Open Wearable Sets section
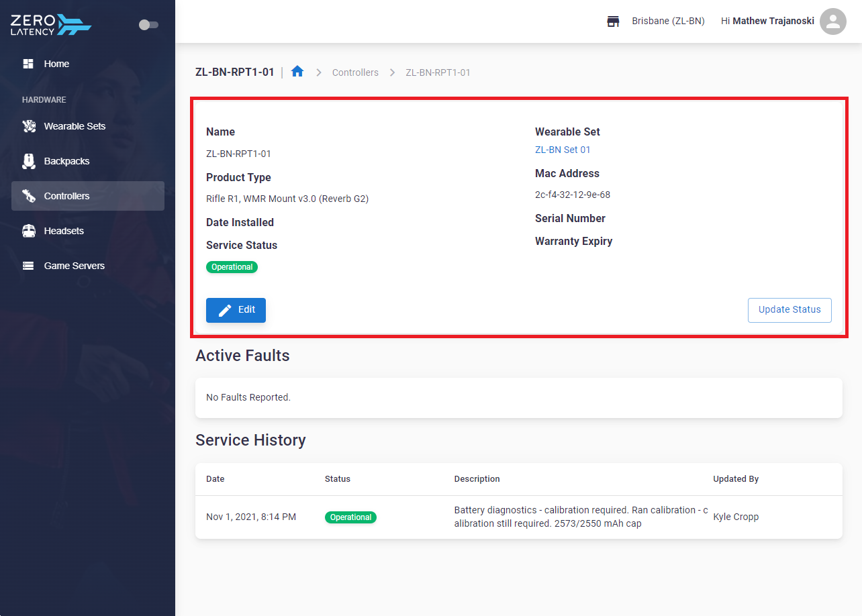Image resolution: width=862 pixels, height=616 pixels. (x=88, y=126)
